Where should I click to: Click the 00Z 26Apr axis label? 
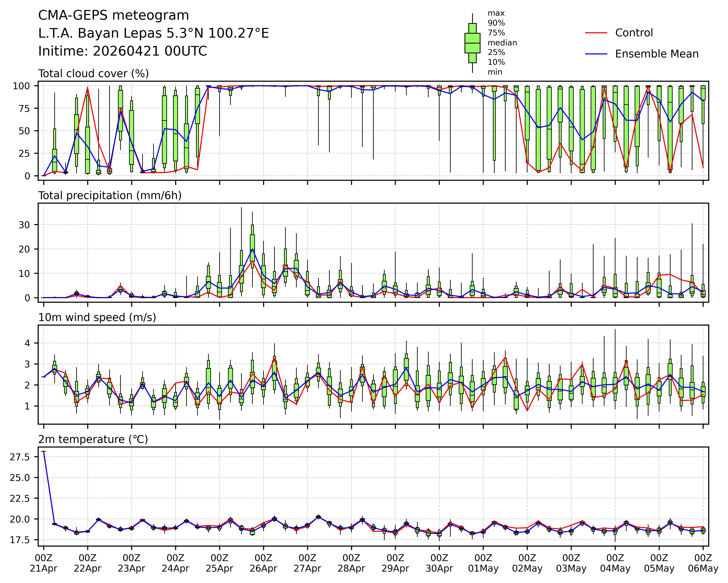(x=263, y=563)
